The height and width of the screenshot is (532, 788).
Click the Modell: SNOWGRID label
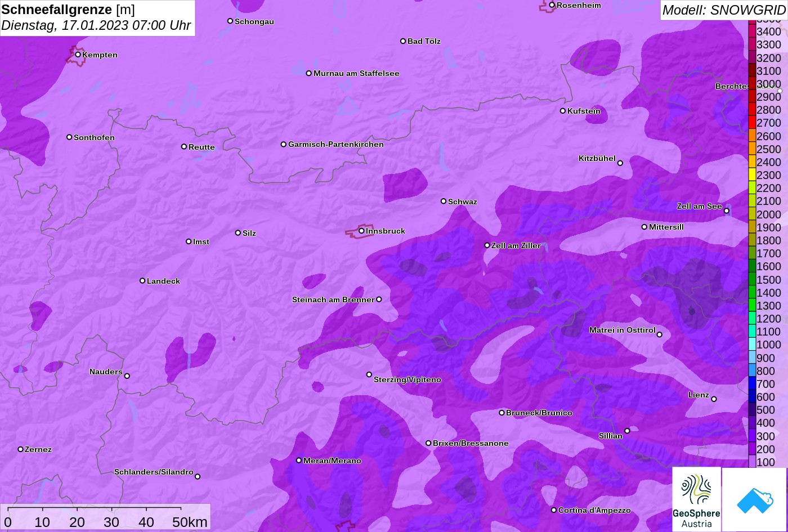724,10
